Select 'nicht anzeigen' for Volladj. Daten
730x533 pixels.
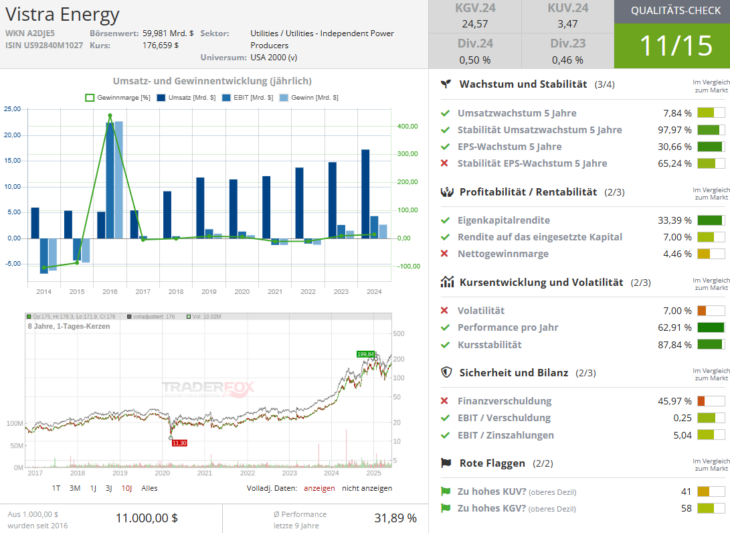click(x=367, y=488)
